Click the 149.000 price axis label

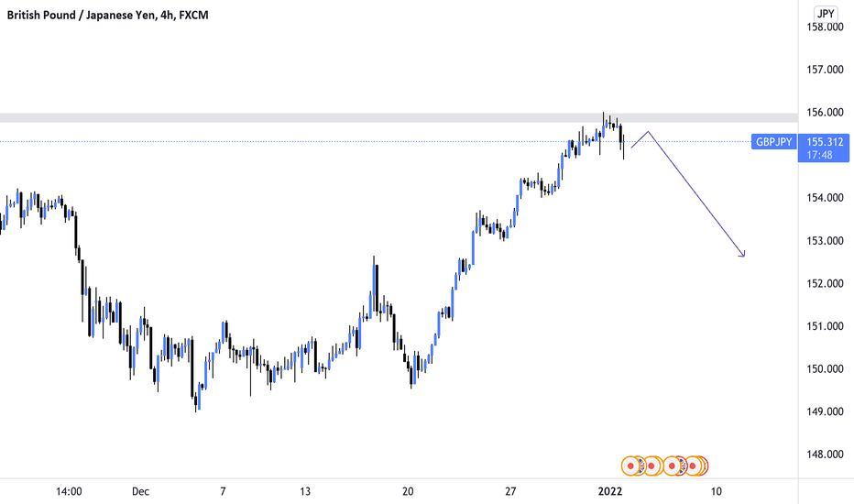coord(825,411)
